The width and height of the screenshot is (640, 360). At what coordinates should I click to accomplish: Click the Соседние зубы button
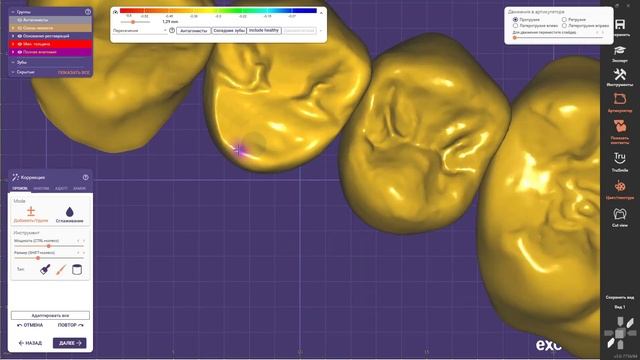coord(229,31)
